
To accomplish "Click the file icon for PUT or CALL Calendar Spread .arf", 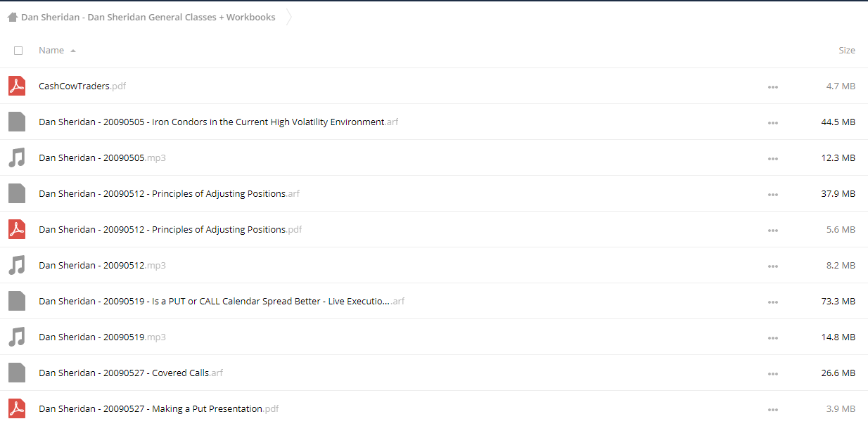I will tap(17, 301).
